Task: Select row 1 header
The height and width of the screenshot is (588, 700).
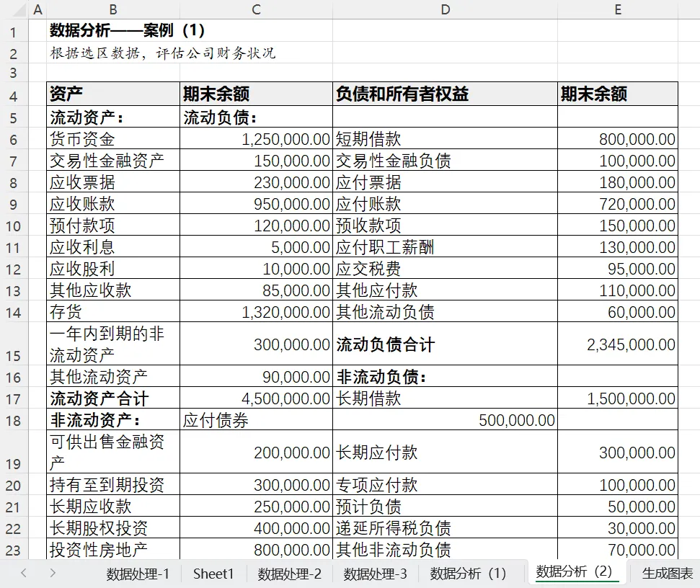Action: [14, 32]
